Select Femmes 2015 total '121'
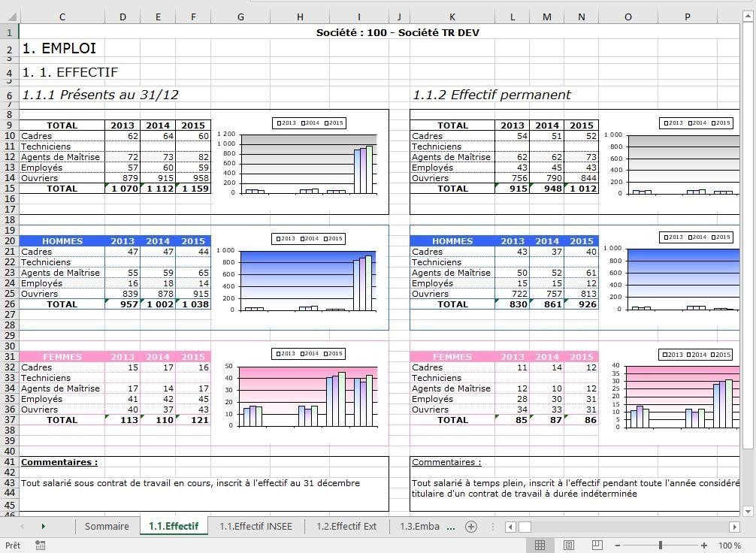The width and height of the screenshot is (756, 553). click(193, 420)
